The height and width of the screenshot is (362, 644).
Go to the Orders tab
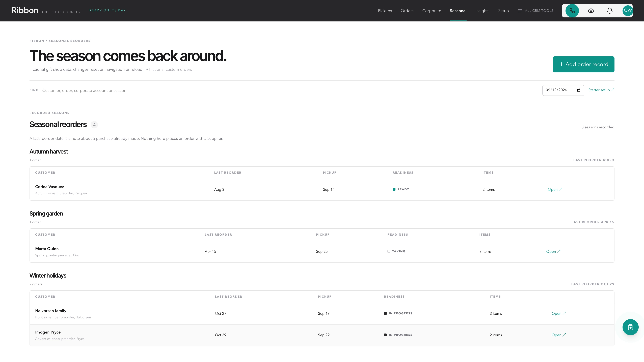click(407, 11)
